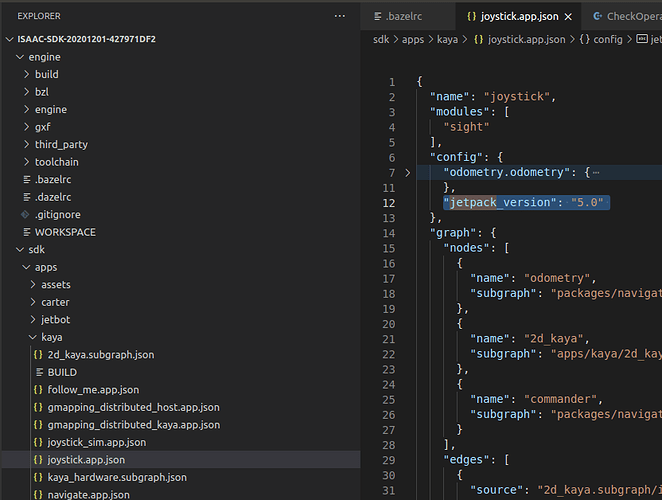Click the "jetpack_version" key text
Screen dimensions: 662x500
500,203
